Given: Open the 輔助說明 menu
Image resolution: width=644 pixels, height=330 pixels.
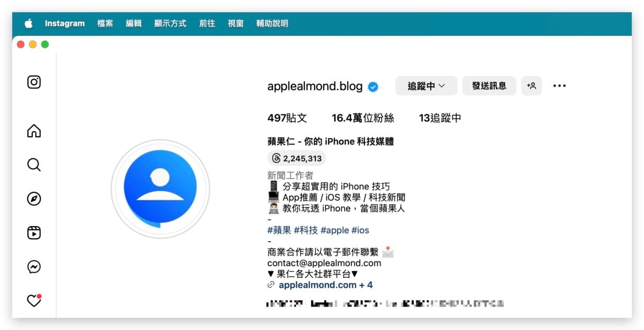Looking at the screenshot, I should click(x=272, y=24).
